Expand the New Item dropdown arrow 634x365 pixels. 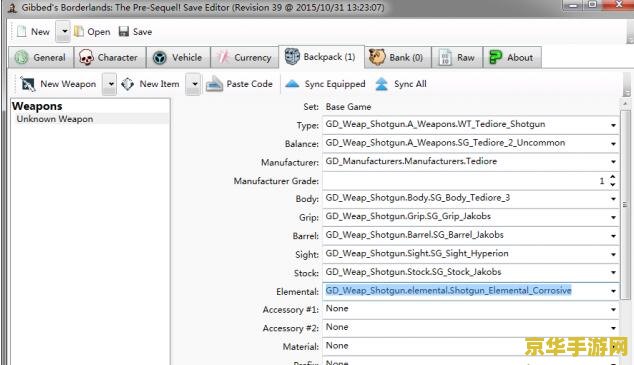coord(194,84)
